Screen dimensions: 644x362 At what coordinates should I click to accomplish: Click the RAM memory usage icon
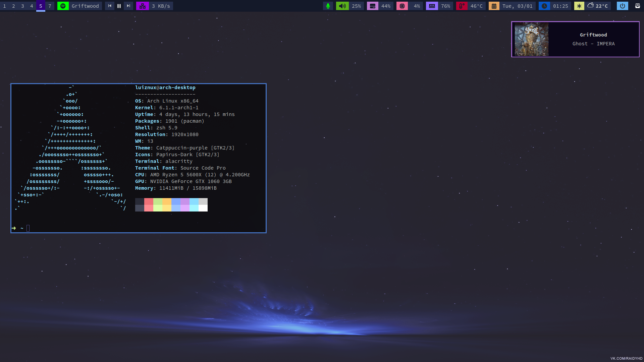432,6
